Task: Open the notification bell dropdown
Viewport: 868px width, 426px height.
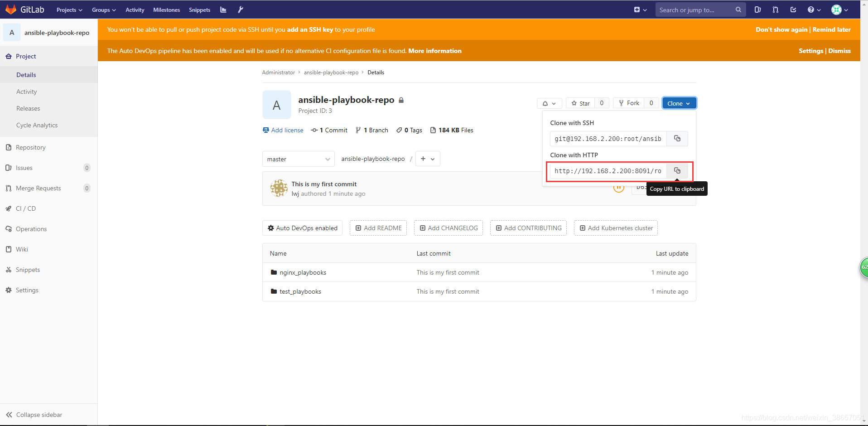Action: tap(550, 103)
